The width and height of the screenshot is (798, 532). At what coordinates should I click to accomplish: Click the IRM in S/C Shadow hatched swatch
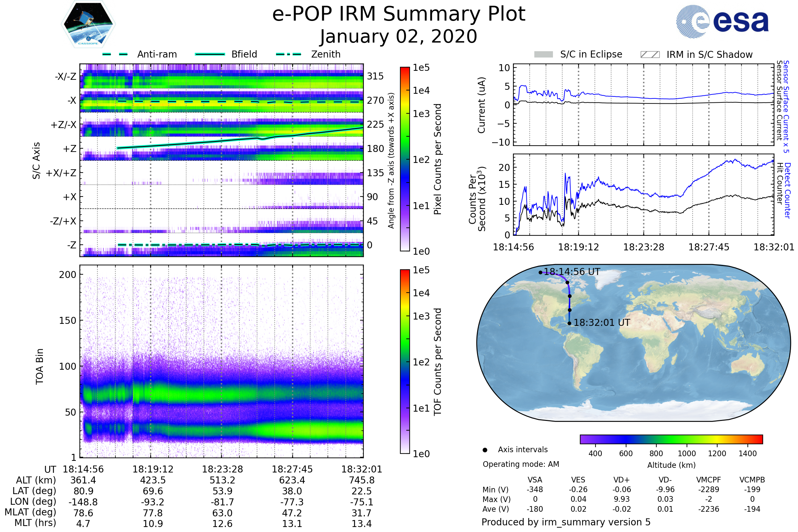[650, 55]
